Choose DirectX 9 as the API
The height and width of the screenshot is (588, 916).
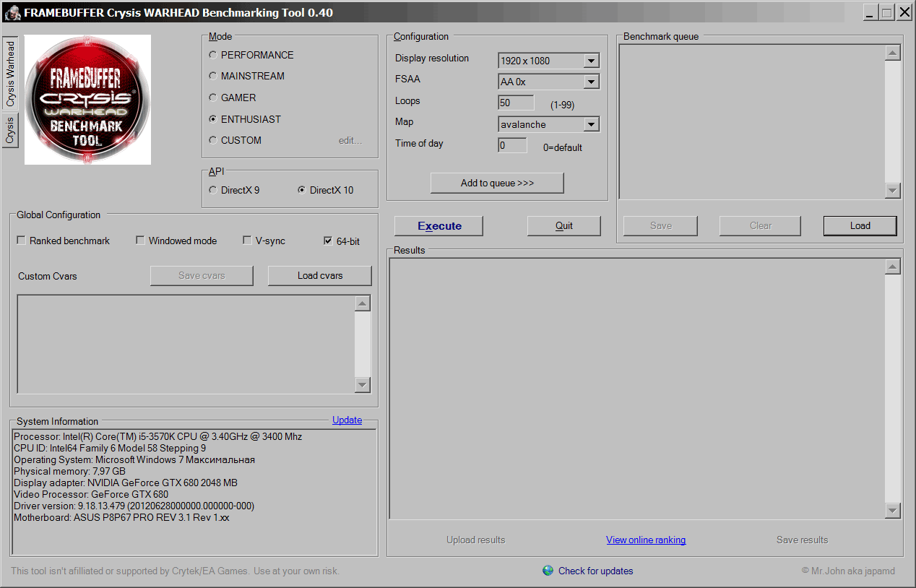(x=212, y=190)
